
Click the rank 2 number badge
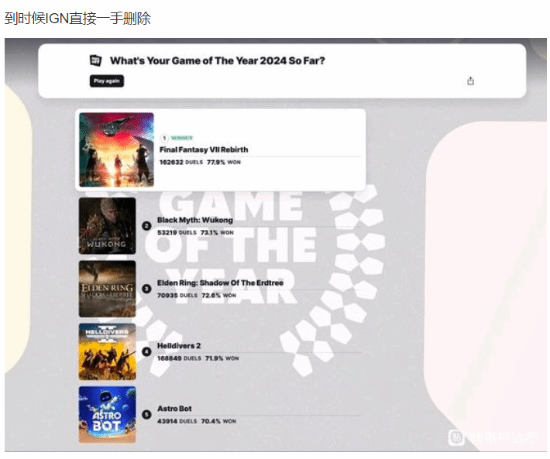pos(147,226)
